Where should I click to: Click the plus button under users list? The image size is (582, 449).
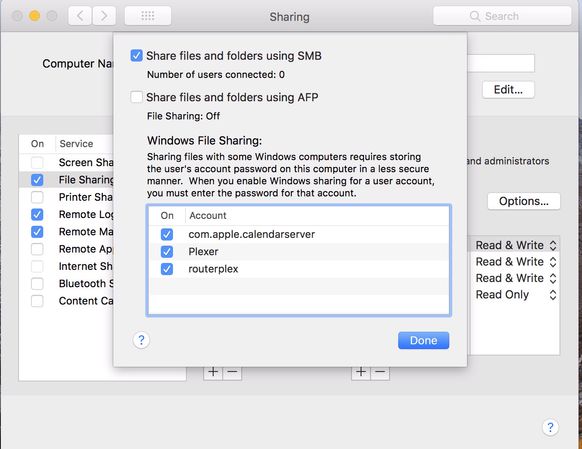tap(361, 372)
